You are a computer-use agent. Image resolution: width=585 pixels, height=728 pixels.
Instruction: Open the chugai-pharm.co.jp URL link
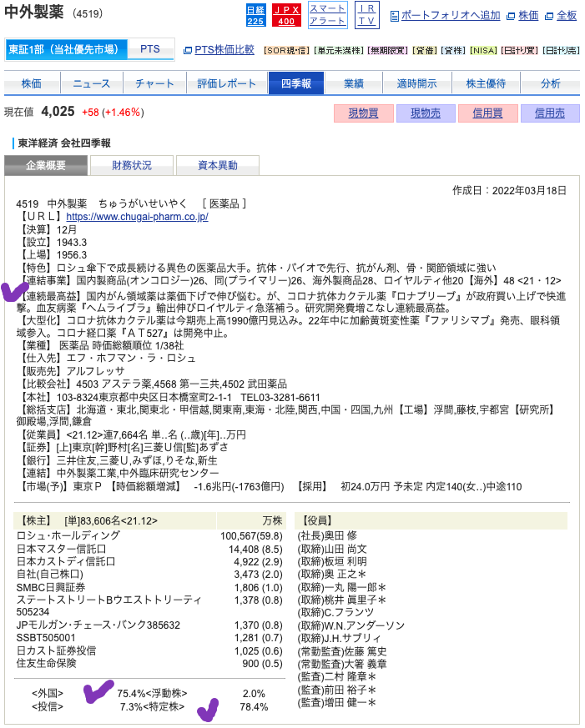point(137,217)
